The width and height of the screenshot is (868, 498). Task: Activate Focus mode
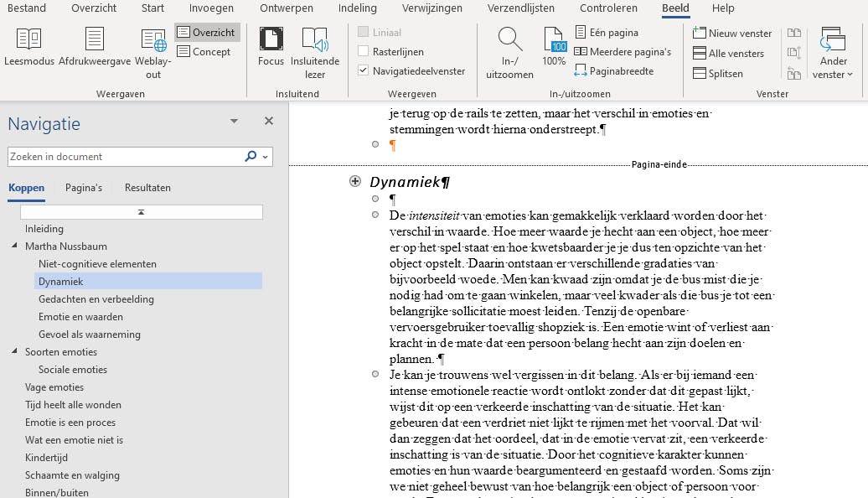coord(271,48)
